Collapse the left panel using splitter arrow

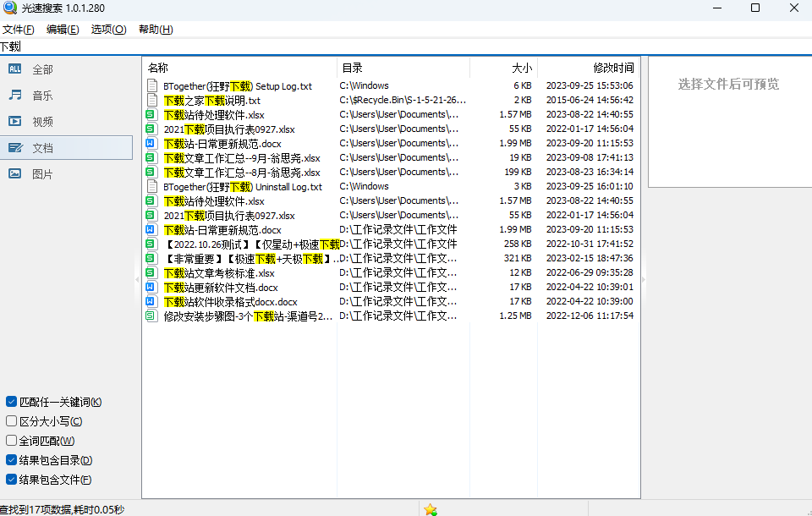[137, 279]
